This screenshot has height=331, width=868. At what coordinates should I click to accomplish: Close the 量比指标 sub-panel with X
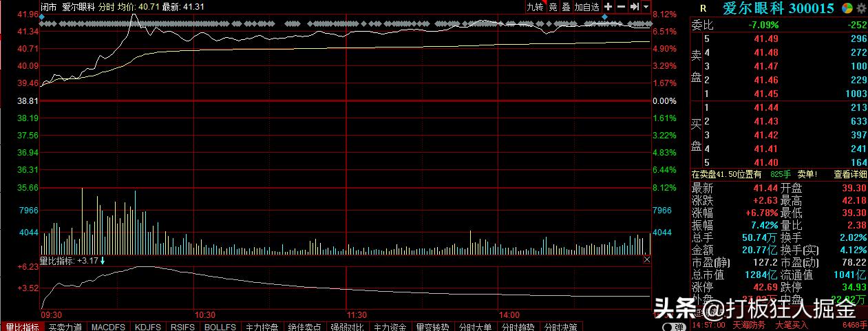pyautogui.click(x=646, y=260)
